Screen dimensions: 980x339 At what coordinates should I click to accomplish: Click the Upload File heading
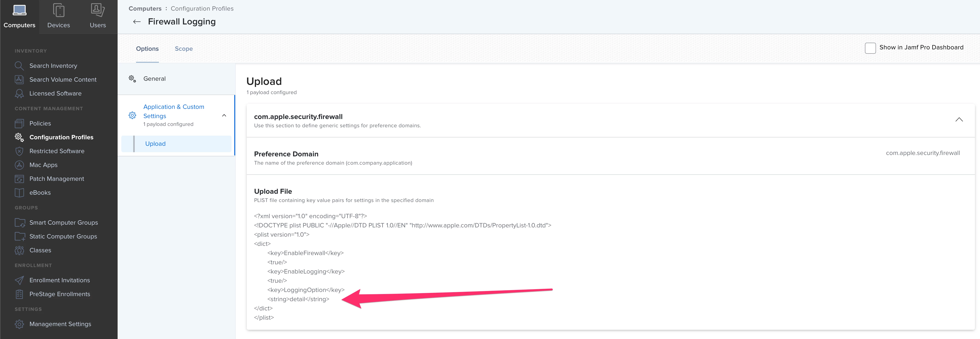pyautogui.click(x=273, y=191)
